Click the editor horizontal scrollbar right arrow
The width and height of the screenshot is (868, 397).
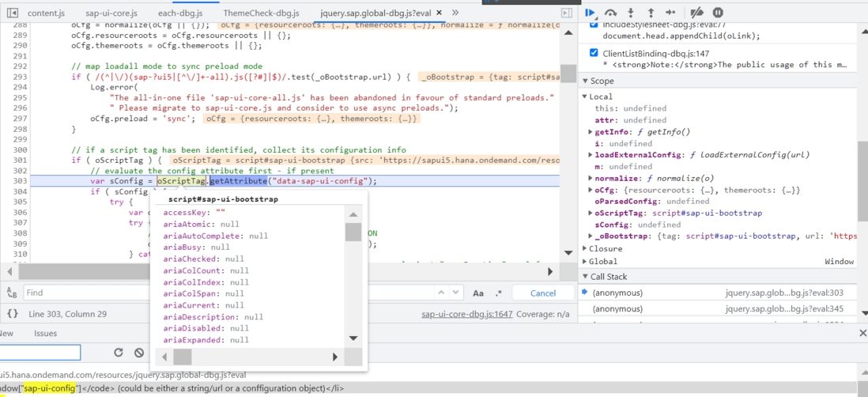click(x=550, y=271)
